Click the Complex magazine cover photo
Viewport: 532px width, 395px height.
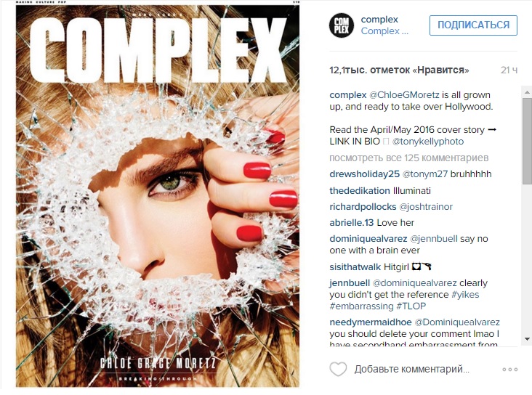(158, 195)
